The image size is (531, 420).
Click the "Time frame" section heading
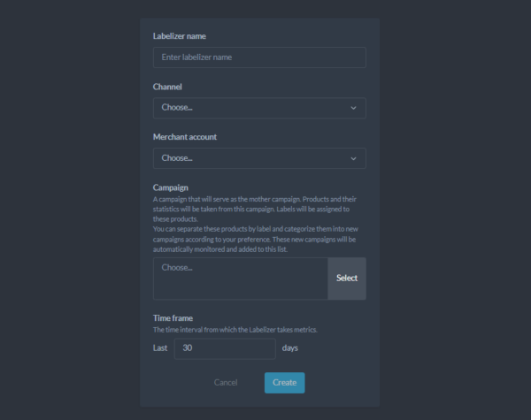pos(173,317)
